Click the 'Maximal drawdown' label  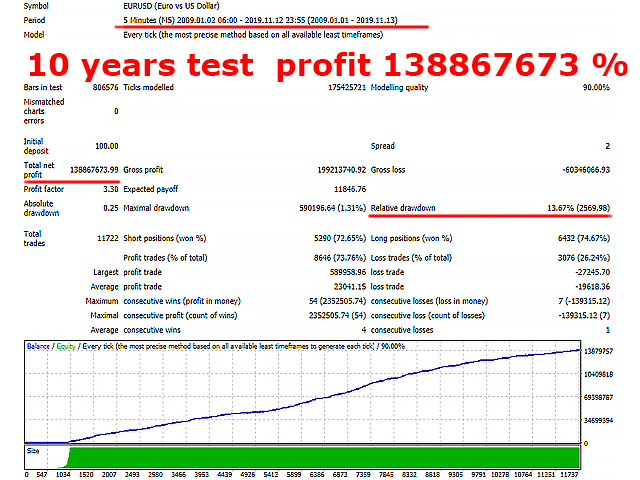point(156,208)
